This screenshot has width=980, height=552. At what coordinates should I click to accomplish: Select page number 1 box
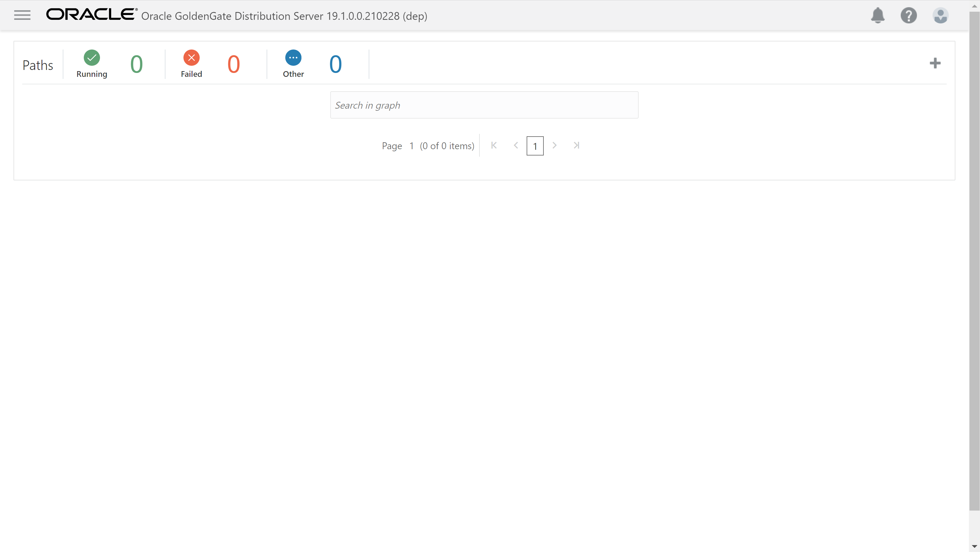[x=535, y=146]
